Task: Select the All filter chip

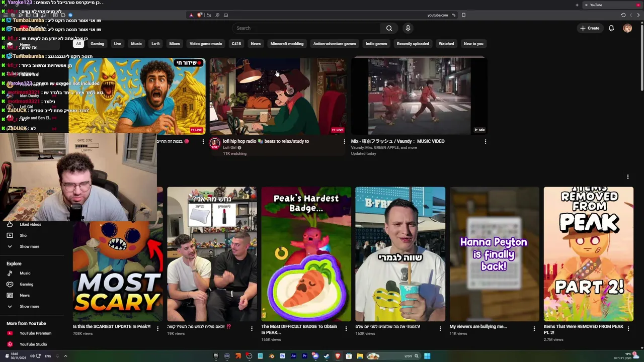Action: click(x=78, y=44)
